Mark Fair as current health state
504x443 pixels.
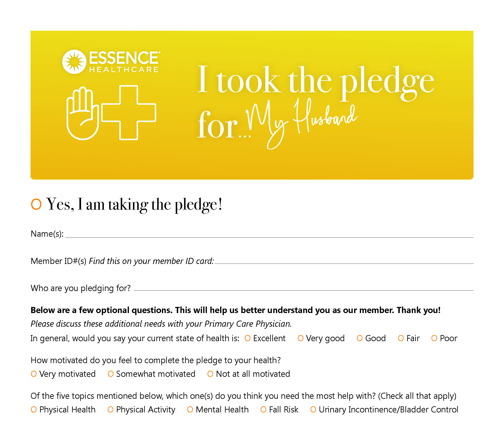[x=401, y=338]
